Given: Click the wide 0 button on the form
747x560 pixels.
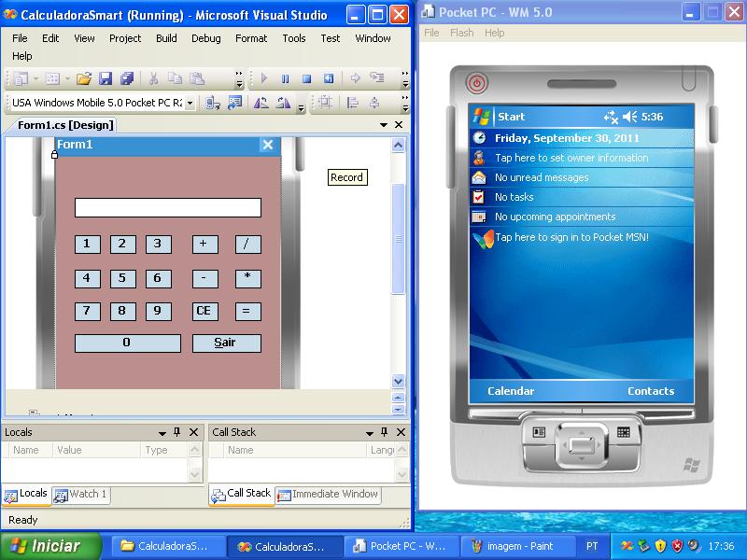Looking at the screenshot, I should (128, 343).
